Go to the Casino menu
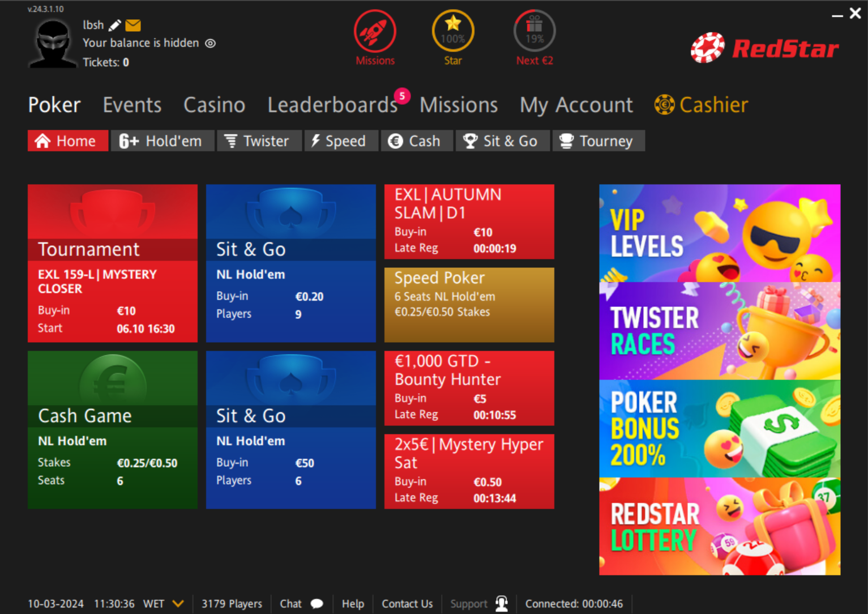Image resolution: width=868 pixels, height=614 pixels. click(x=214, y=105)
